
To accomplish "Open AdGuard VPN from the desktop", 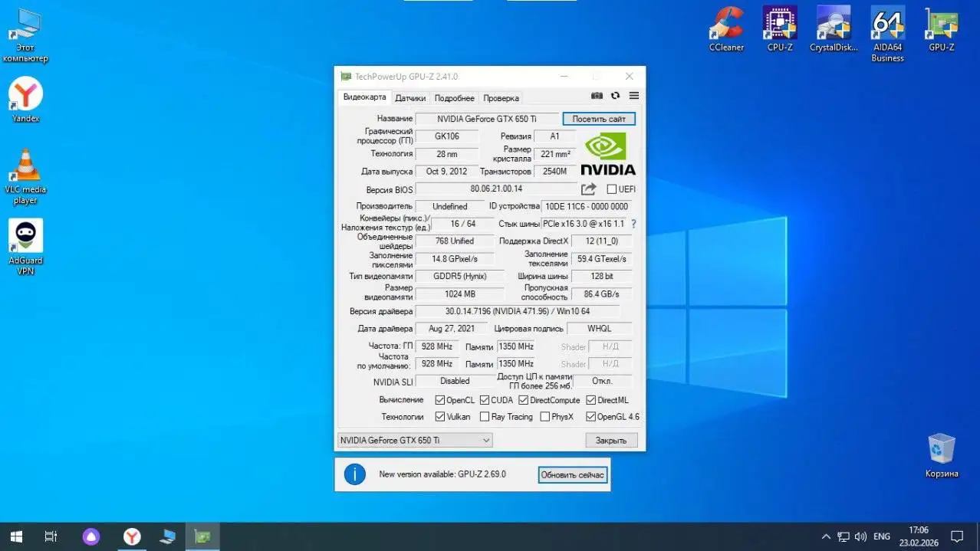I will [x=25, y=234].
